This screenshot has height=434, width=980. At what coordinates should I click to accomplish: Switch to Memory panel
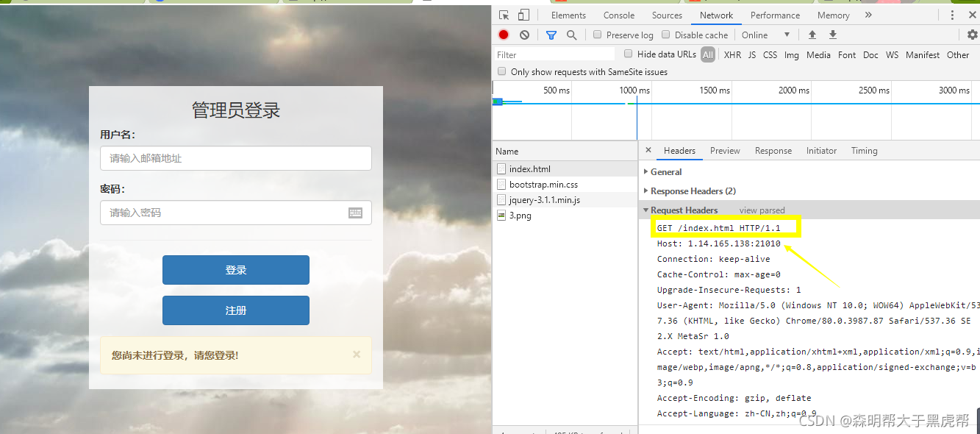[x=833, y=15]
